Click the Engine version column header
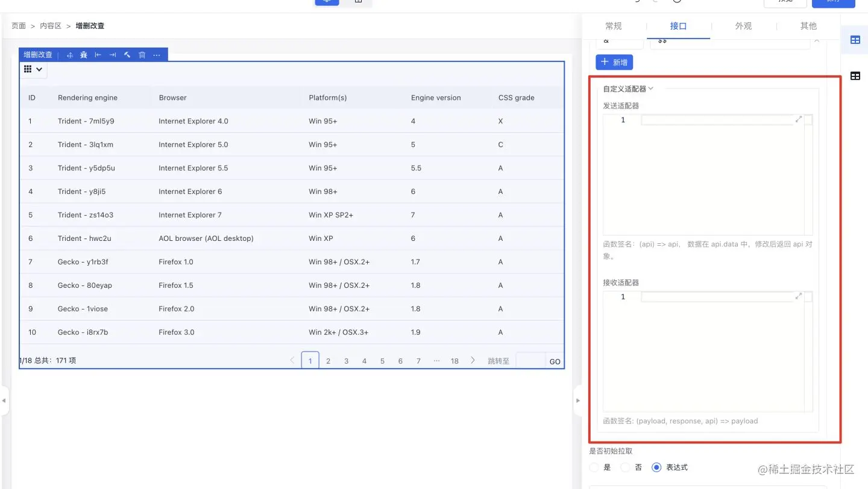 tap(436, 98)
